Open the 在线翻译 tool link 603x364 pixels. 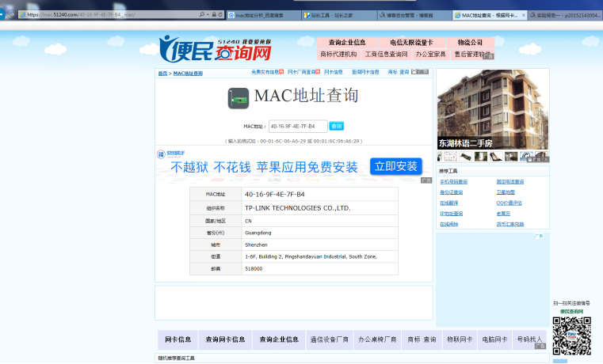click(x=448, y=203)
